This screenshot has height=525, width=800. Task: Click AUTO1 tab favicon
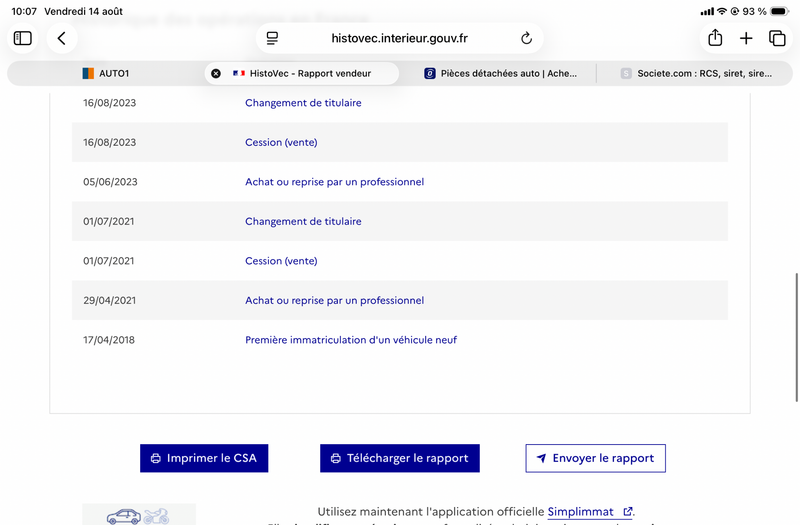tap(88, 73)
